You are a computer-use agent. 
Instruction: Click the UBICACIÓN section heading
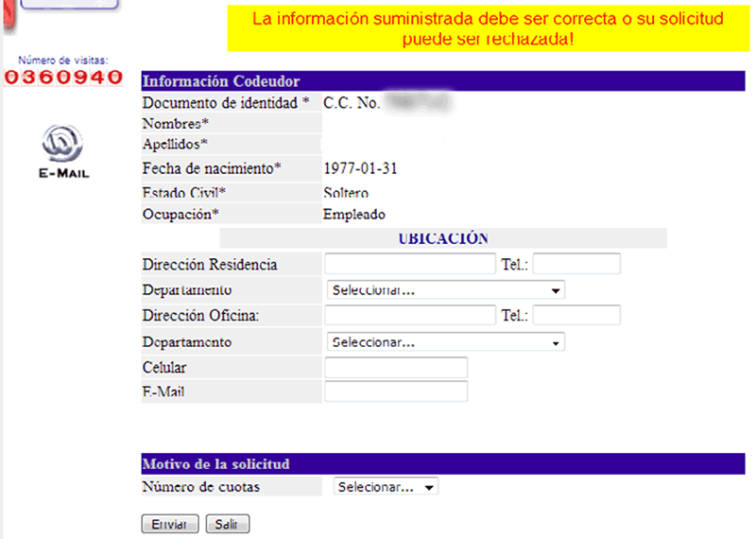click(443, 238)
